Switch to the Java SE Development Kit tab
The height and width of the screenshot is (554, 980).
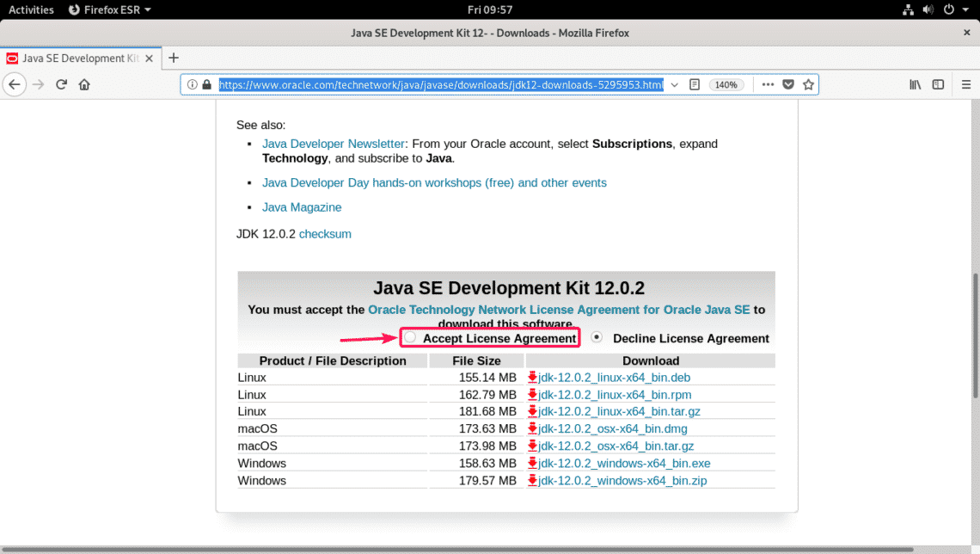click(x=77, y=58)
